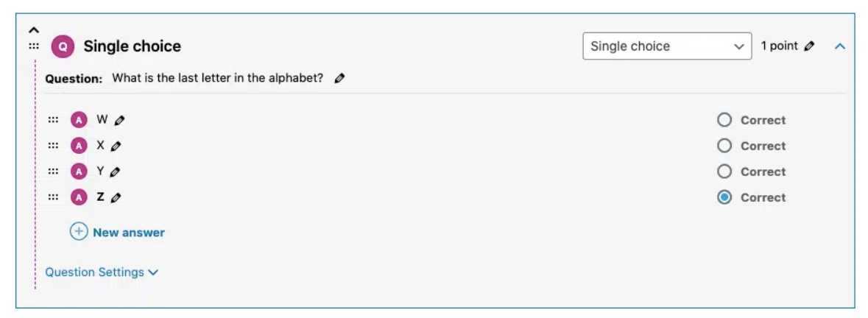The width and height of the screenshot is (868, 318).
Task: Click the pencil icon beside answer X
Action: (116, 146)
